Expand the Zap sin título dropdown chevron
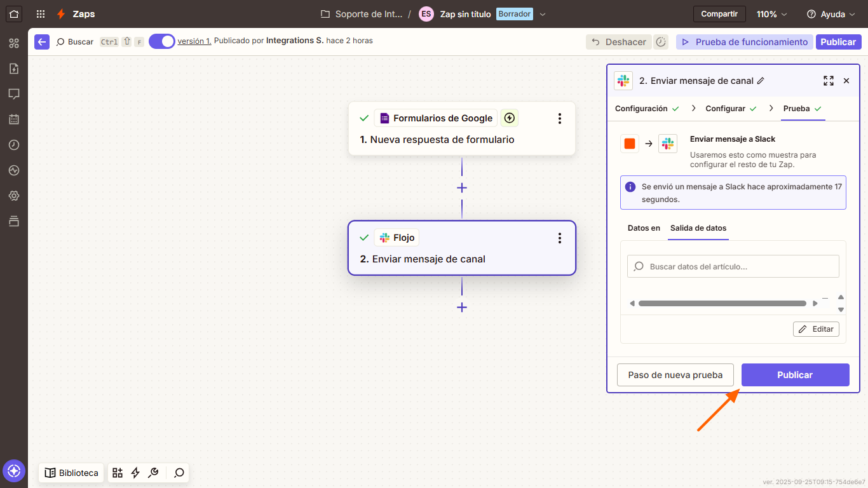This screenshot has width=868, height=488. pos(543,13)
